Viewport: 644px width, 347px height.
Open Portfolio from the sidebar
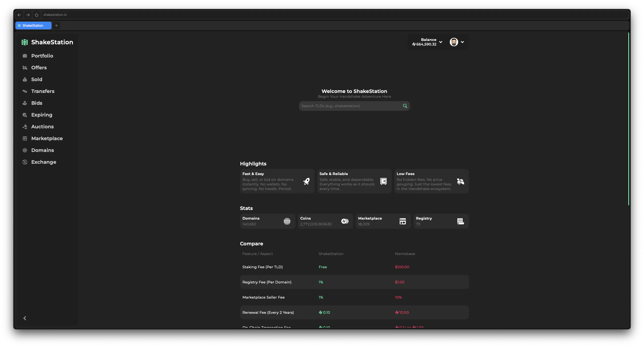coord(42,56)
